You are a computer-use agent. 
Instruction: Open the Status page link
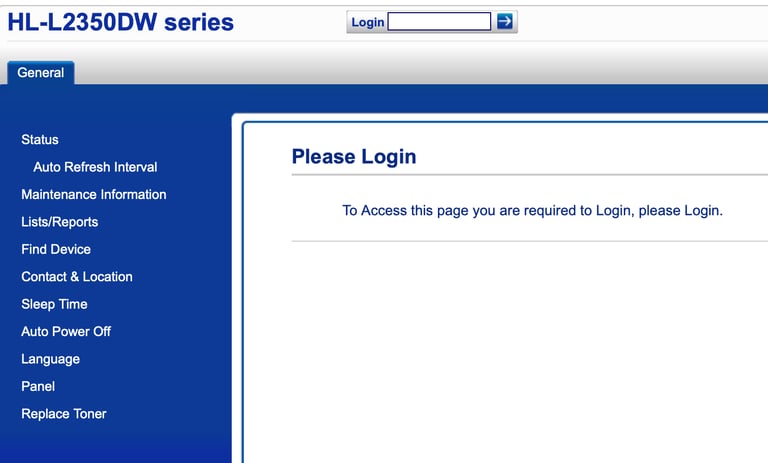40,140
